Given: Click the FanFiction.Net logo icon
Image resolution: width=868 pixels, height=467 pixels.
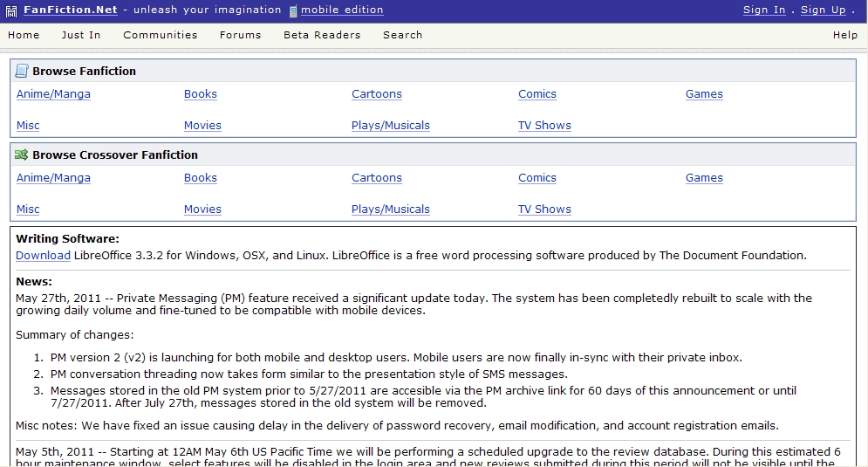Looking at the screenshot, I should click(11, 10).
